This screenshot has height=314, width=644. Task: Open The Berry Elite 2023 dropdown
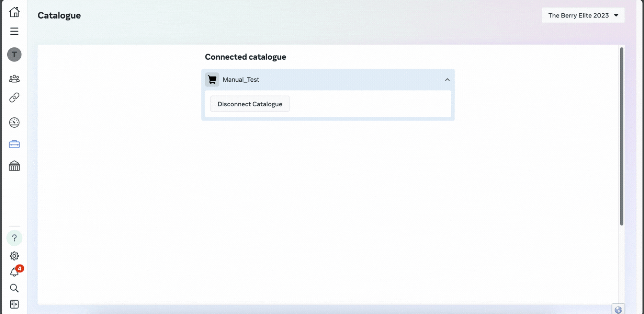(583, 15)
